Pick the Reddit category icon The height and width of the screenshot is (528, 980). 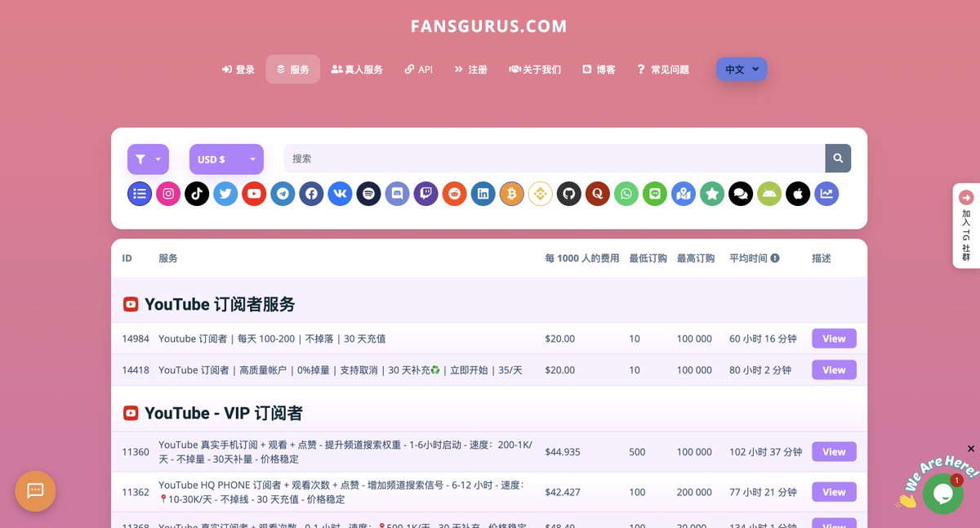pyautogui.click(x=454, y=194)
